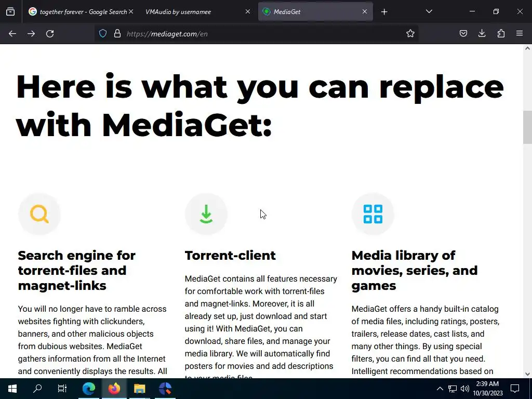Open the Firefox downloads panel

tap(482, 34)
